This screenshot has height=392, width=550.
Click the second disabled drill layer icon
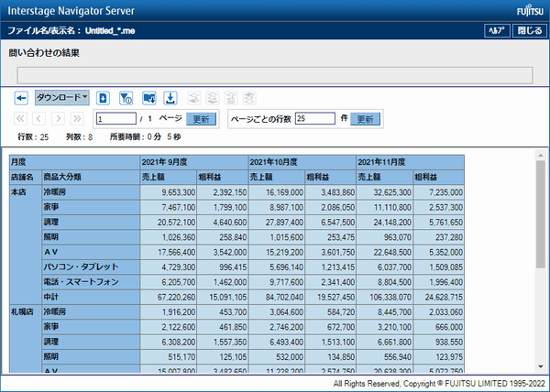213,98
